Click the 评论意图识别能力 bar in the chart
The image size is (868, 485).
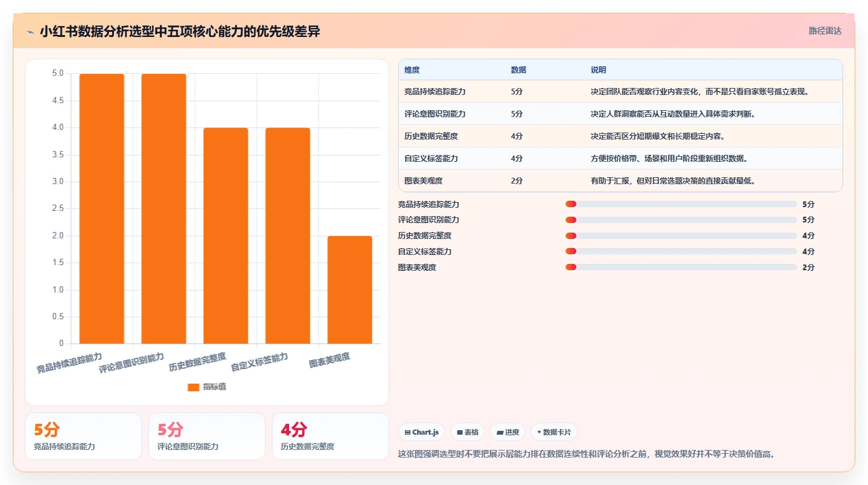point(164,209)
